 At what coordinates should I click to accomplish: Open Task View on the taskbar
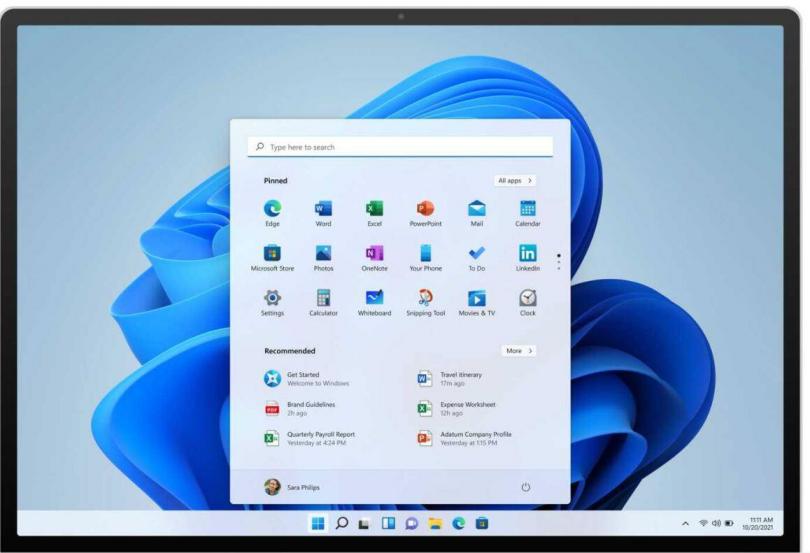(364, 524)
